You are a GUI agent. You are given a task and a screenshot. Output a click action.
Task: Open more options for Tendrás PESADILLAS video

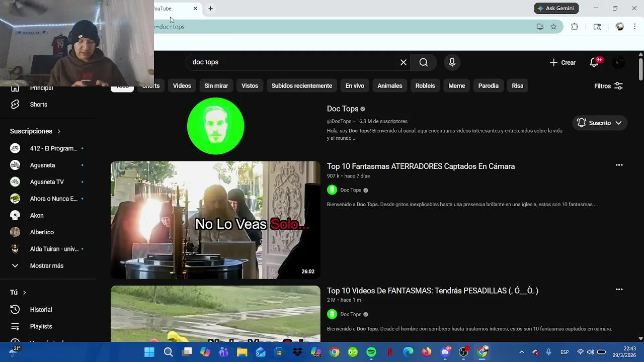[619, 289]
